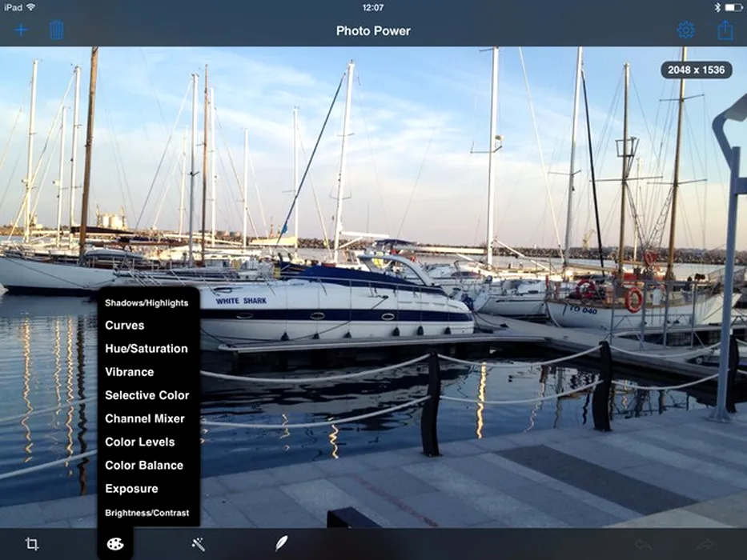The image size is (747, 560).
Task: Choose Curves in the adjustments menu
Action: (x=125, y=326)
